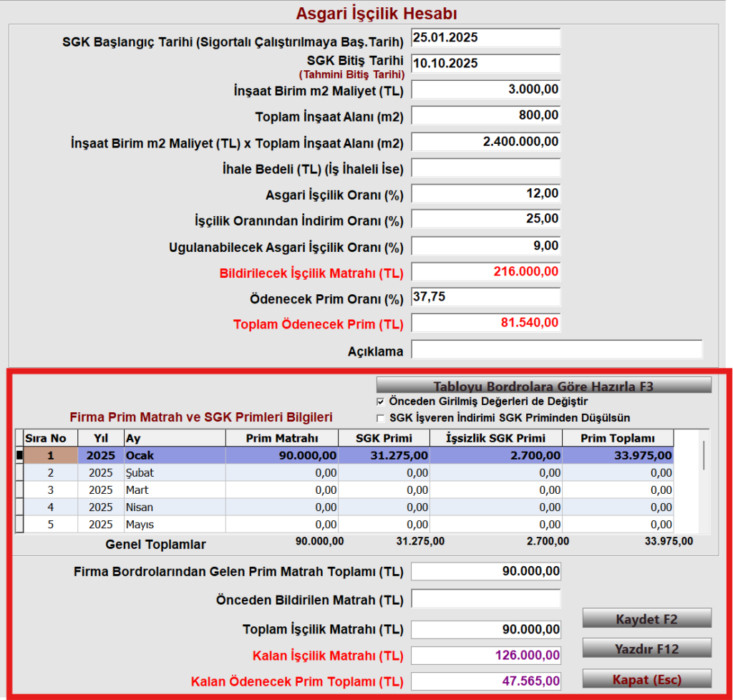Image resolution: width=733 pixels, height=700 pixels.
Task: Click the Asgari İşçilik Oranı (%) field
Action: tap(486, 193)
